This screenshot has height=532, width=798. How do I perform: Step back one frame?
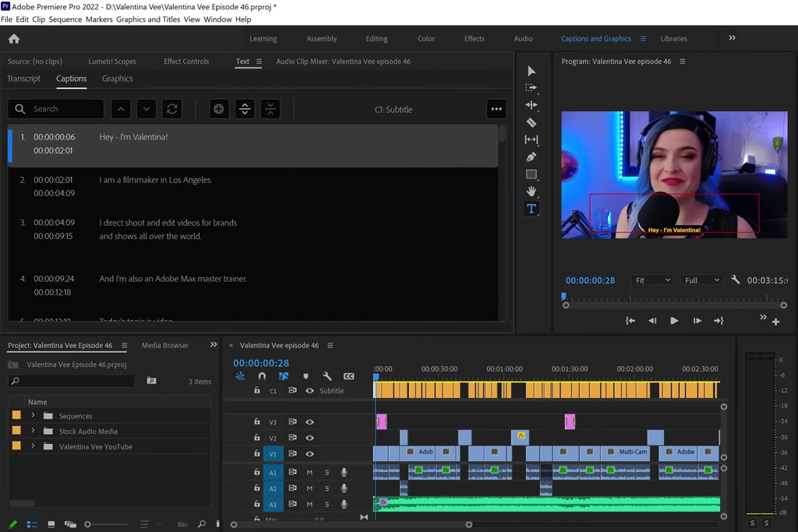[x=652, y=320]
